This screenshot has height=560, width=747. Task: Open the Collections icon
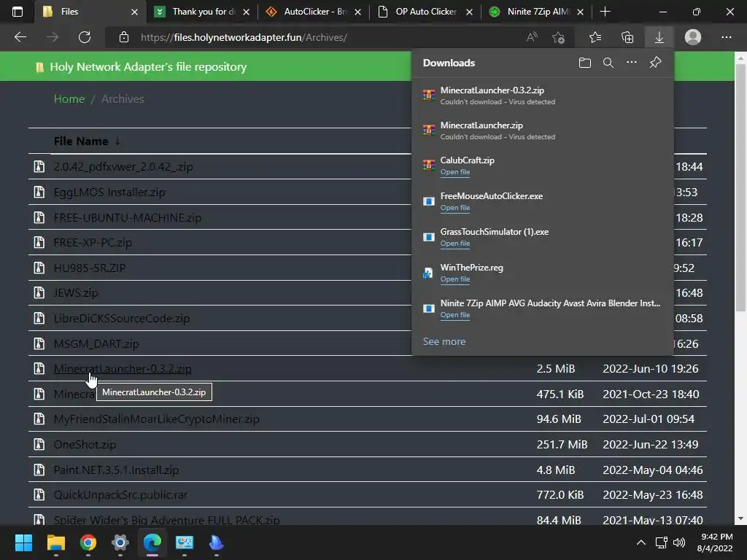[x=627, y=37]
